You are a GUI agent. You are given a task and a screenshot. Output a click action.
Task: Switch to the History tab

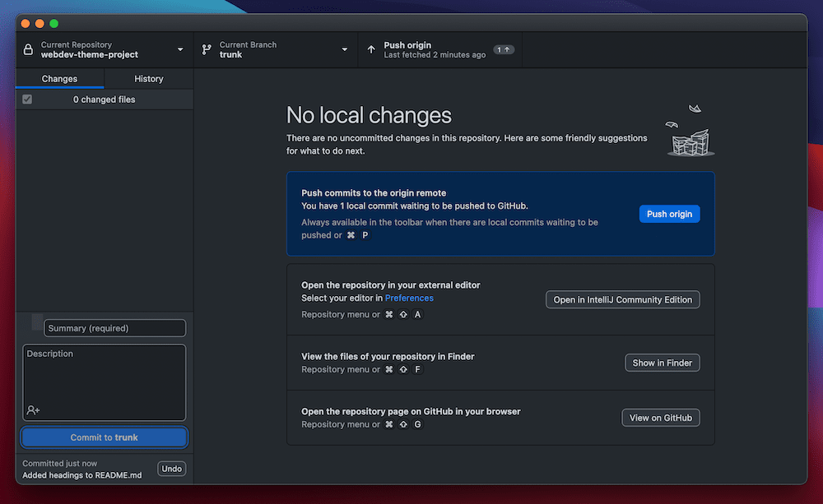coord(148,78)
